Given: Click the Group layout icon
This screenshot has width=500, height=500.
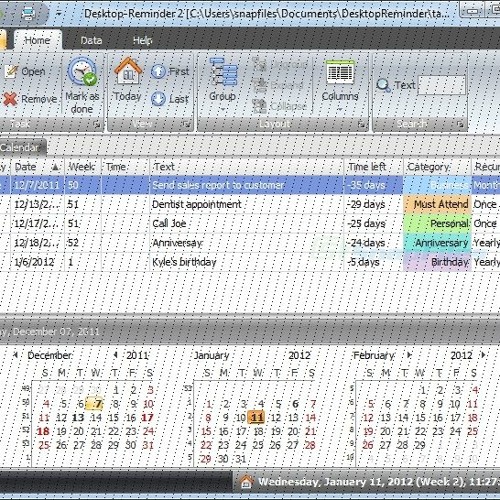Looking at the screenshot, I should [x=223, y=72].
